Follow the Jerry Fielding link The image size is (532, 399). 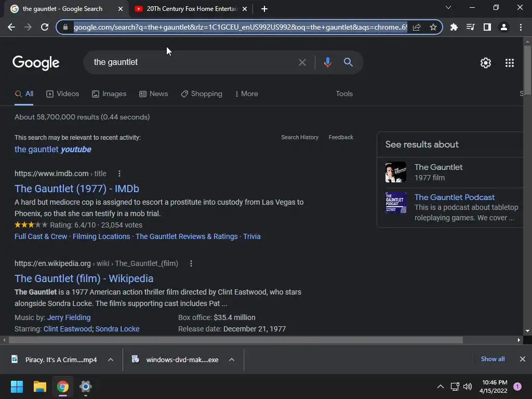point(69,317)
